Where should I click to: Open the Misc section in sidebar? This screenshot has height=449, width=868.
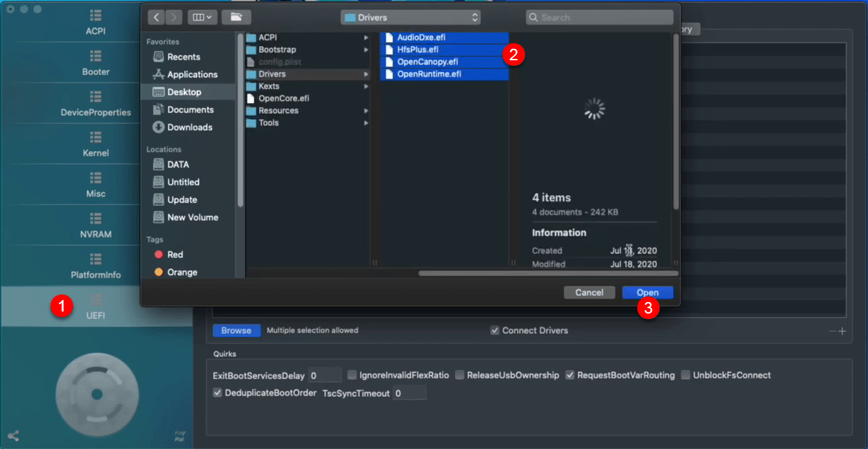[95, 184]
